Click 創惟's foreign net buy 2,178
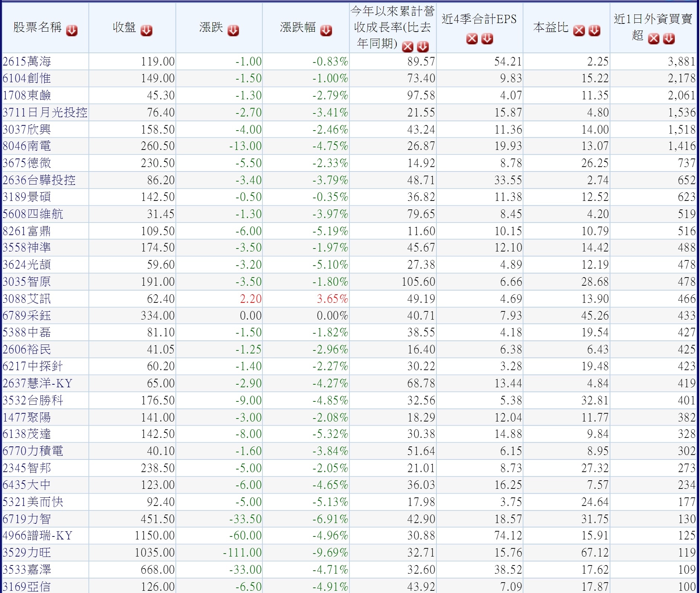 [681, 78]
